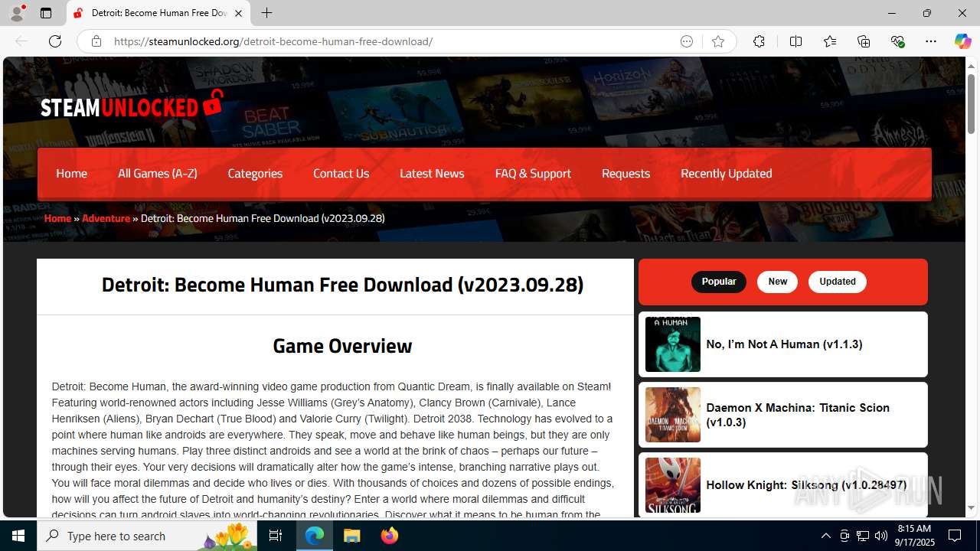This screenshot has height=551, width=980.
Task: Click the SteamUnlocked logo
Action: tap(132, 105)
